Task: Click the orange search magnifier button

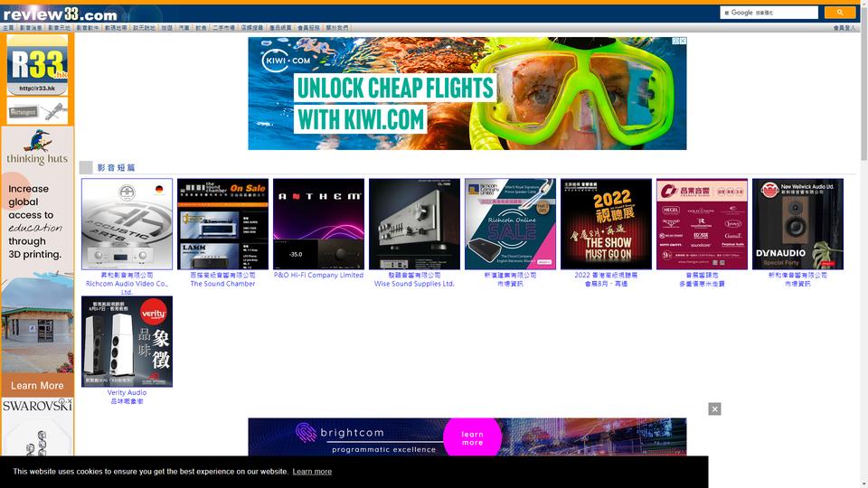Action: pyautogui.click(x=839, y=12)
